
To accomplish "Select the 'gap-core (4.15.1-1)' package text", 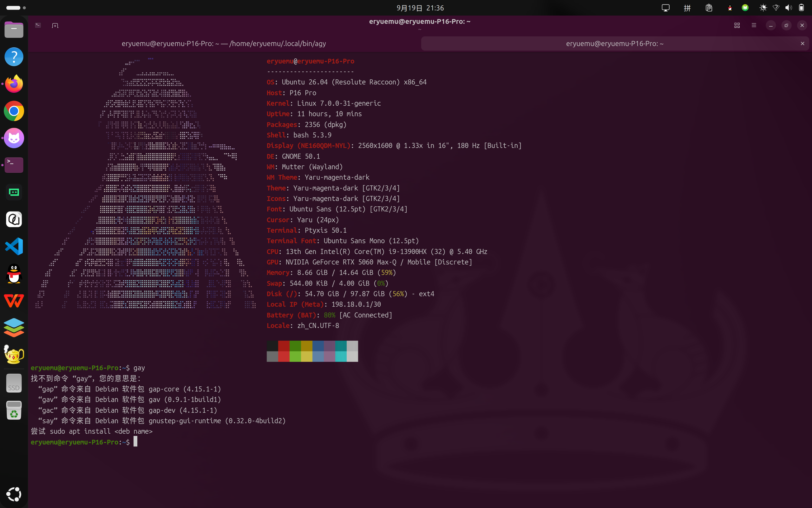I will [185, 389].
